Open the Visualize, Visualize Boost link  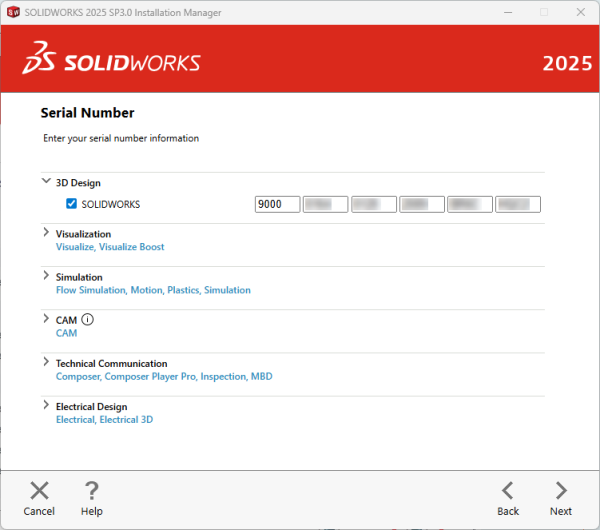point(110,247)
